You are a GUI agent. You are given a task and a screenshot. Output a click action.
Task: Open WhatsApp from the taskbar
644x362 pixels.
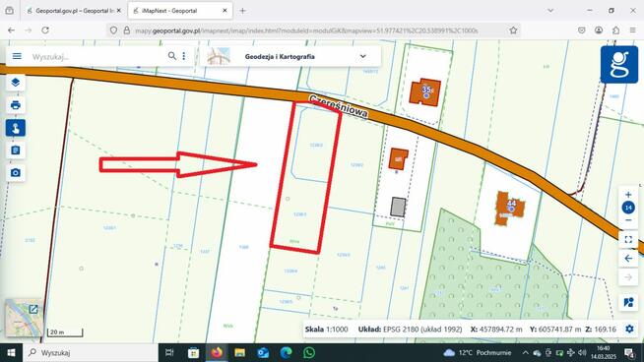click(x=309, y=352)
